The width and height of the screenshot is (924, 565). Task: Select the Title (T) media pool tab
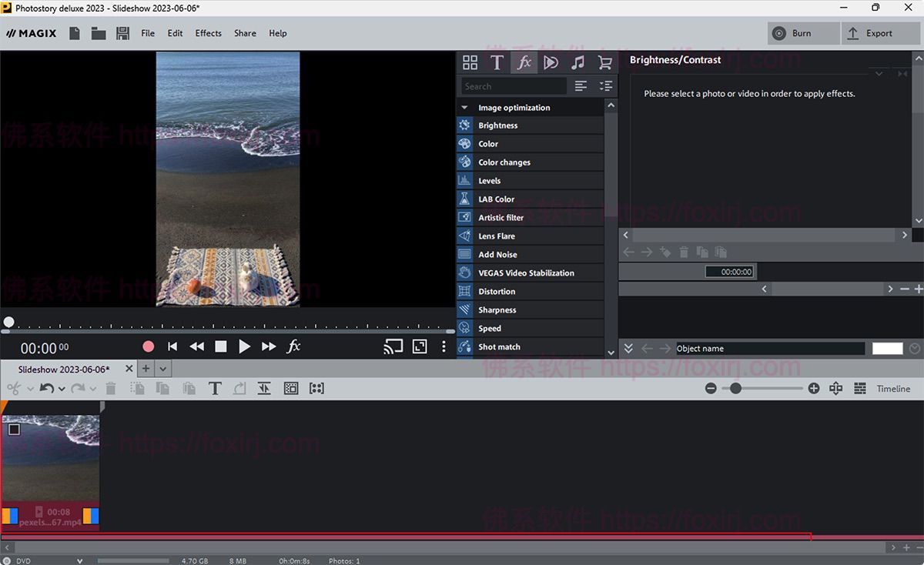coord(497,62)
